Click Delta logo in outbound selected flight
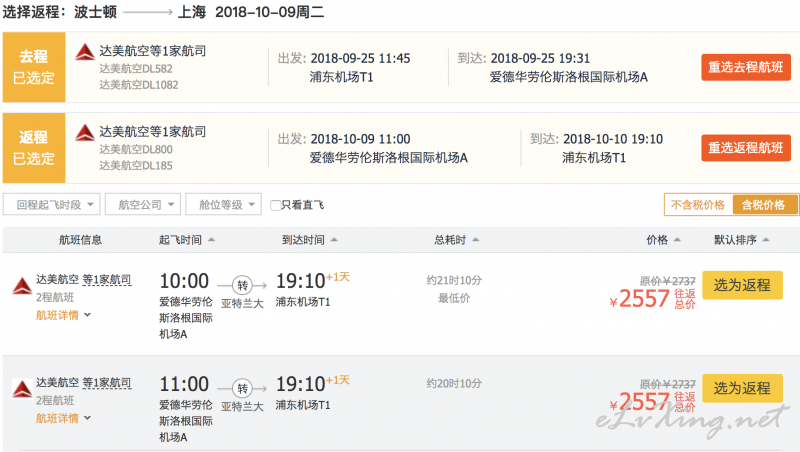Viewport: 800px width, 452px height. [x=85, y=52]
